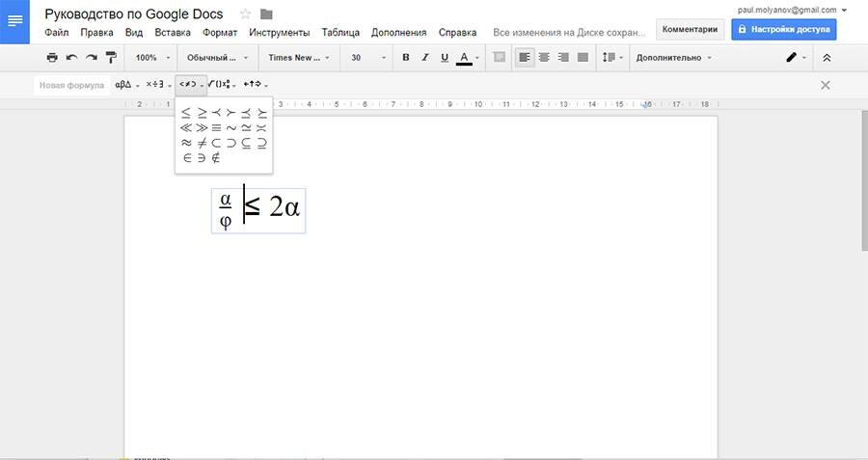
Task: Open the Файл menu
Action: pos(57,32)
